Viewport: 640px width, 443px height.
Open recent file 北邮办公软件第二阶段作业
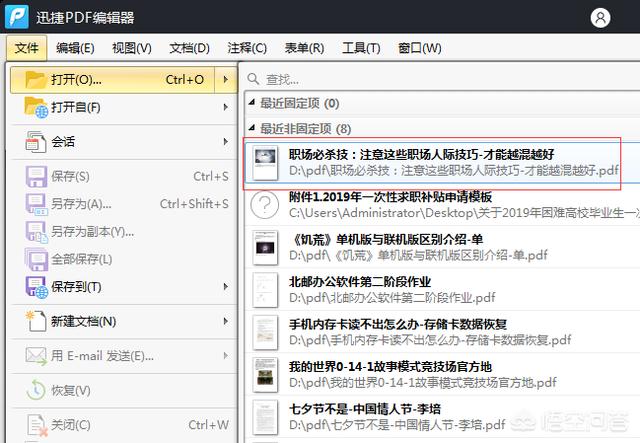pos(442,290)
